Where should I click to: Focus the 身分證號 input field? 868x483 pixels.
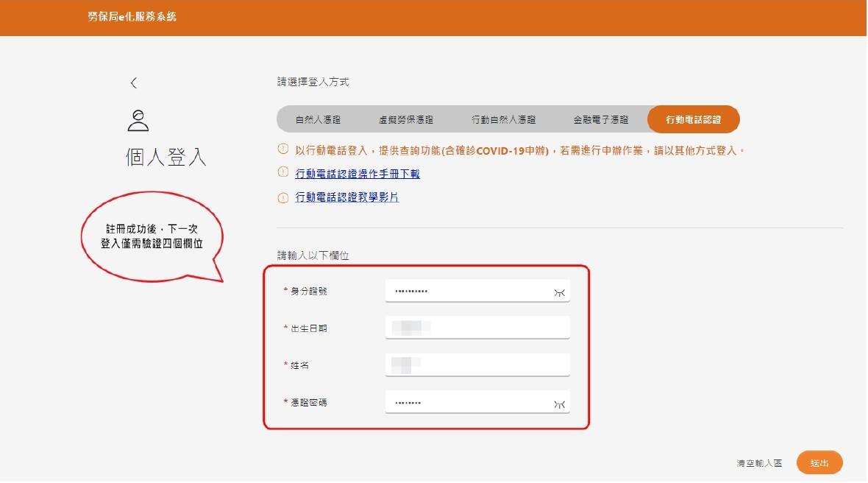(477, 292)
